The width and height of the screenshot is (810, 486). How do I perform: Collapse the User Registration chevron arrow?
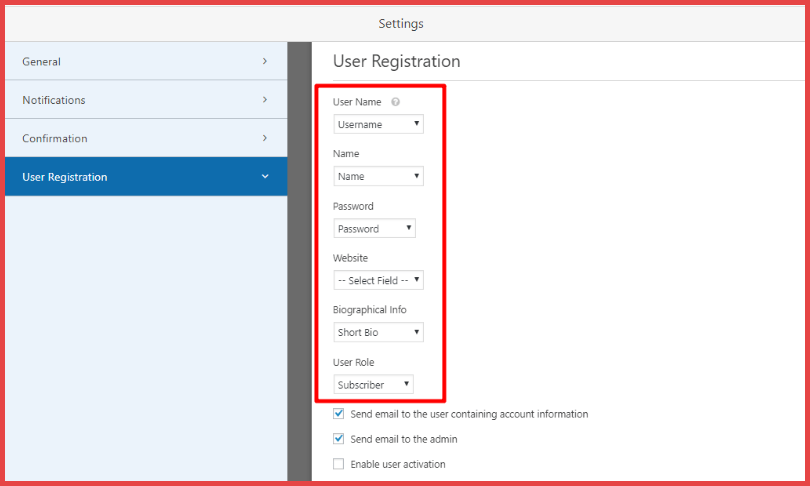[x=265, y=177]
